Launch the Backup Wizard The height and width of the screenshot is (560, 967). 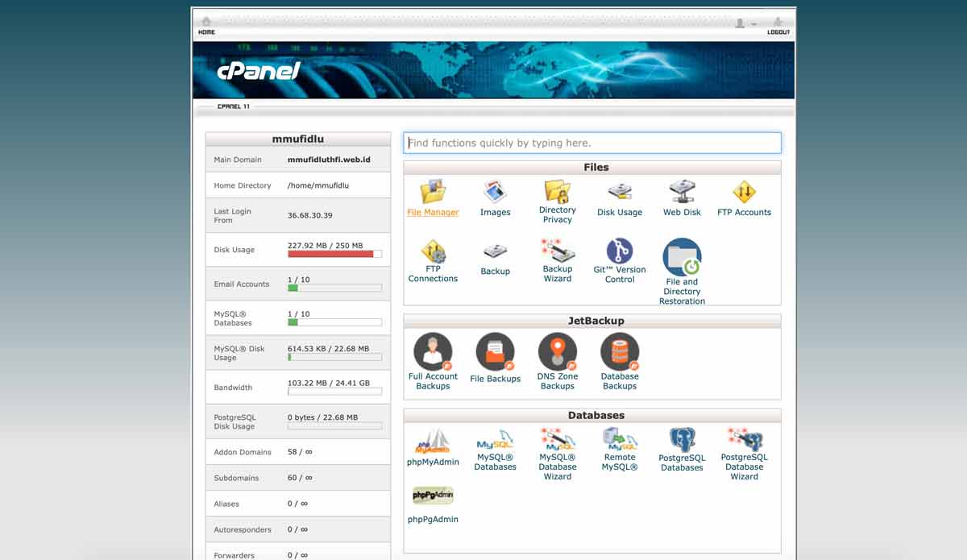tap(557, 251)
